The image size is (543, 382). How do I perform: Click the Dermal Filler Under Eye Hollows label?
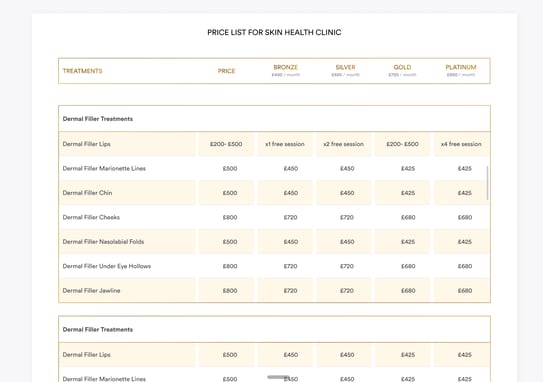(107, 266)
